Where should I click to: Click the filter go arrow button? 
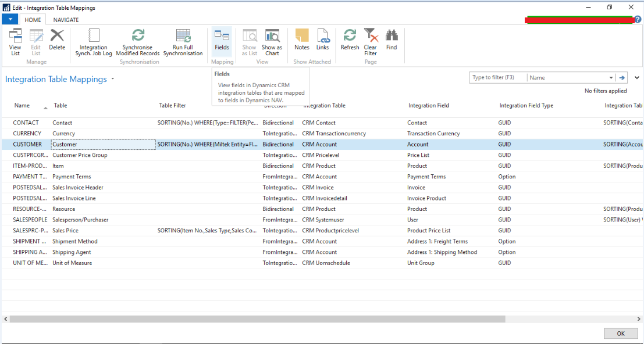(622, 77)
